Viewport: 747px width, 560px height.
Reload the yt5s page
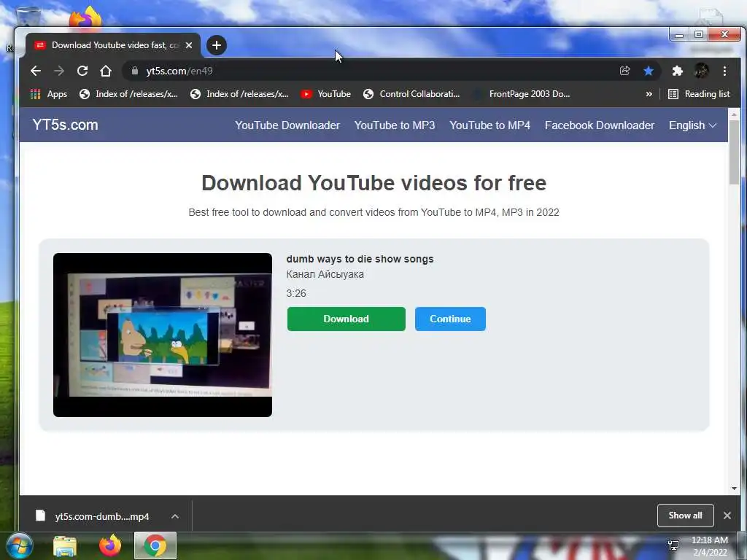pos(82,71)
